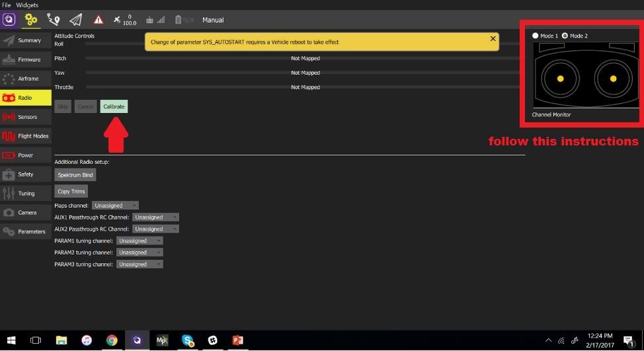Click the battery status indicator icon
The height and width of the screenshot is (351, 644).
coord(178,20)
